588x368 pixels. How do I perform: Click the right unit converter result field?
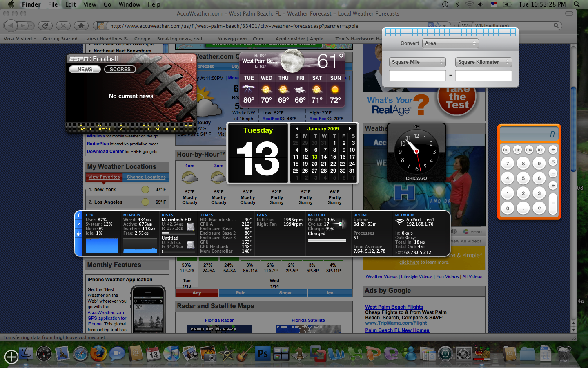pyautogui.click(x=483, y=75)
